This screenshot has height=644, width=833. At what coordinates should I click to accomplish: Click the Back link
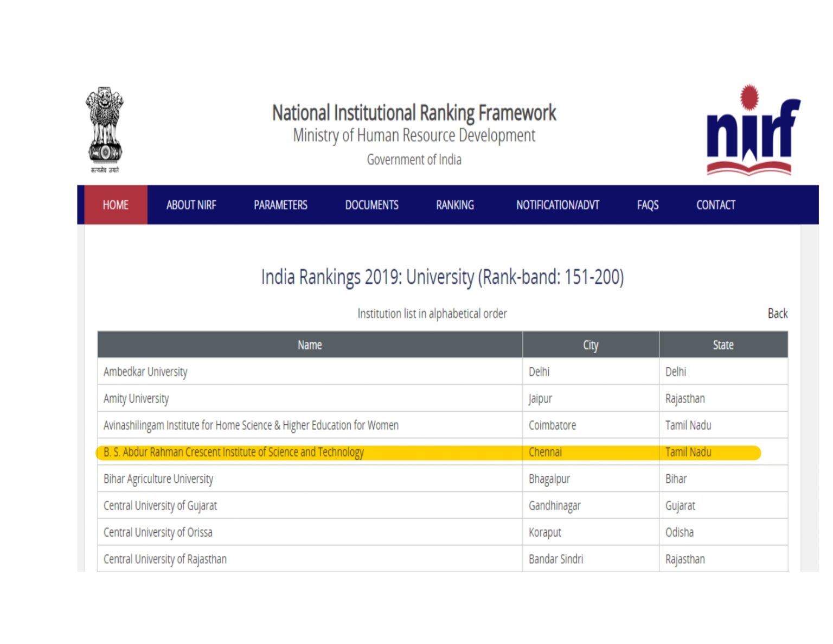[777, 314]
